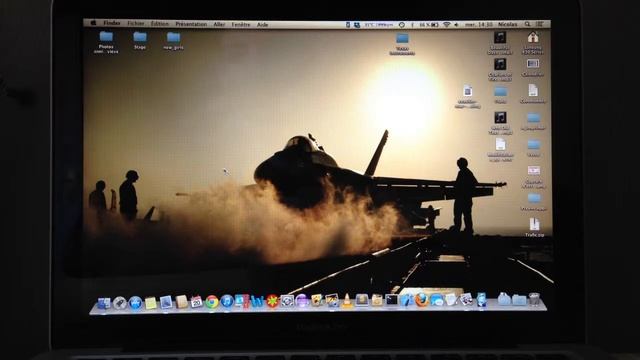Open Notification Center list icon

(x=540, y=24)
